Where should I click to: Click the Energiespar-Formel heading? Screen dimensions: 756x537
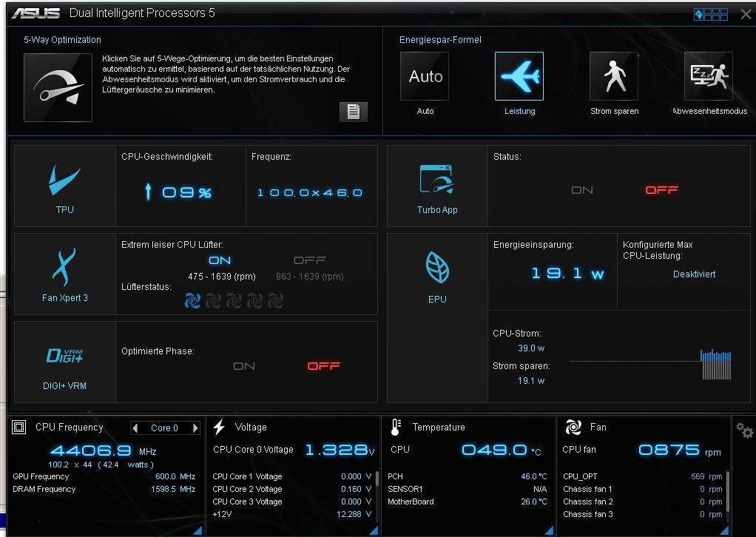440,39
